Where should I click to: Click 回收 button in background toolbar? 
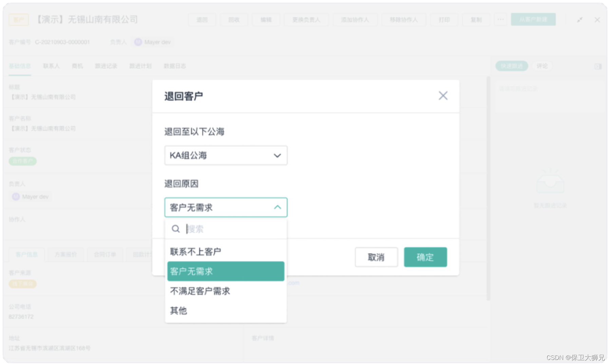click(234, 20)
